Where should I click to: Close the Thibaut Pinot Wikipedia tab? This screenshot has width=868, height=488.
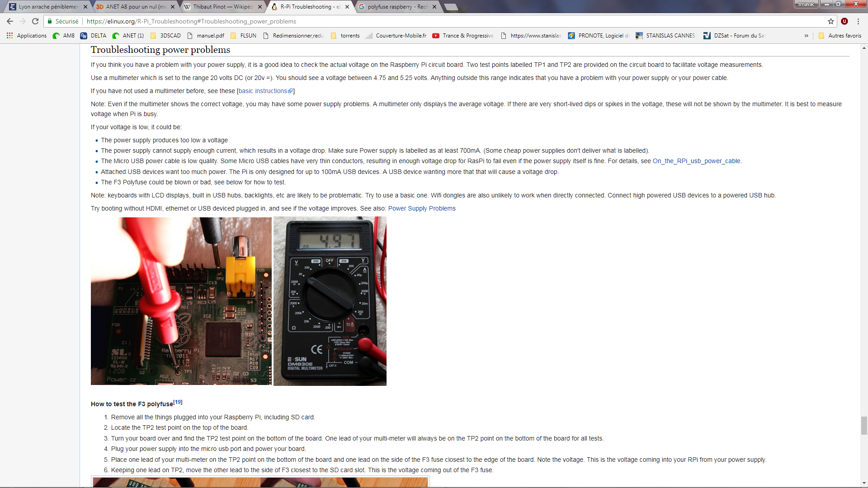[x=260, y=7]
